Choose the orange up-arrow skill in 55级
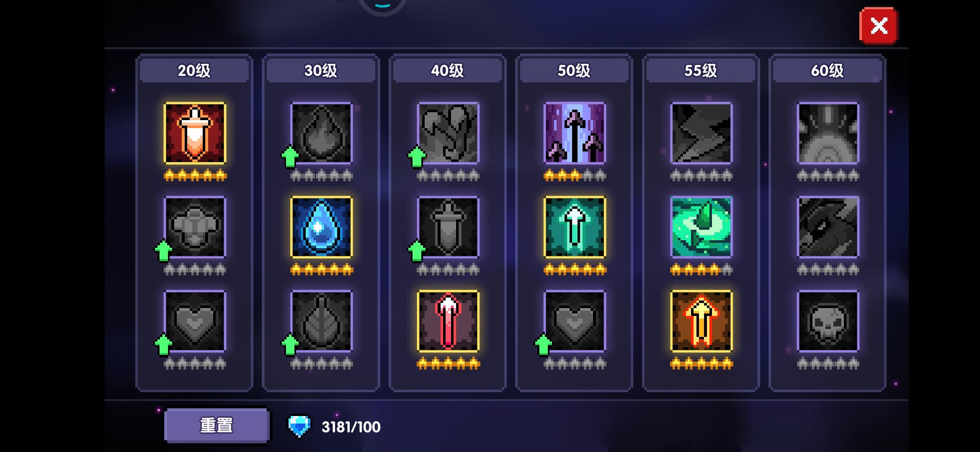Viewport: 980px width, 452px height. tap(701, 321)
